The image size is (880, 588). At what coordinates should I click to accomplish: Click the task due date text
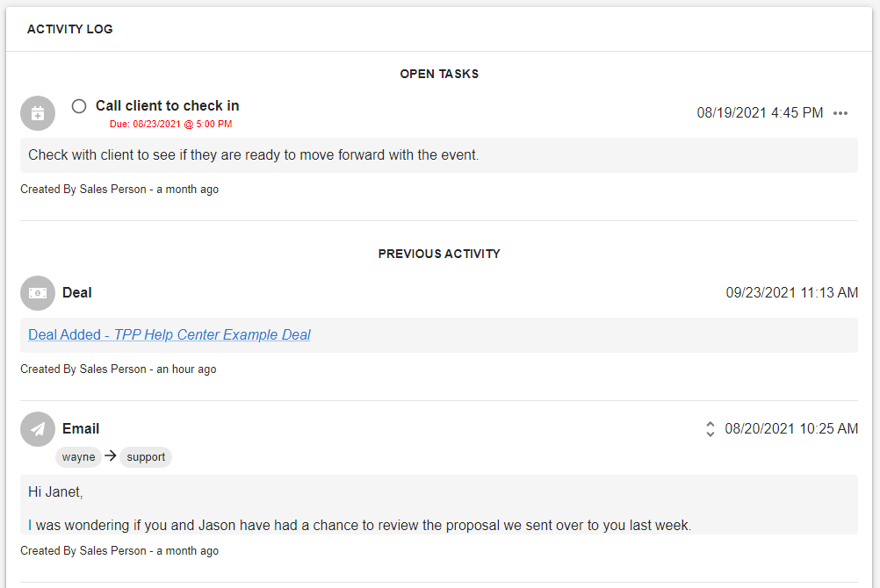click(170, 124)
